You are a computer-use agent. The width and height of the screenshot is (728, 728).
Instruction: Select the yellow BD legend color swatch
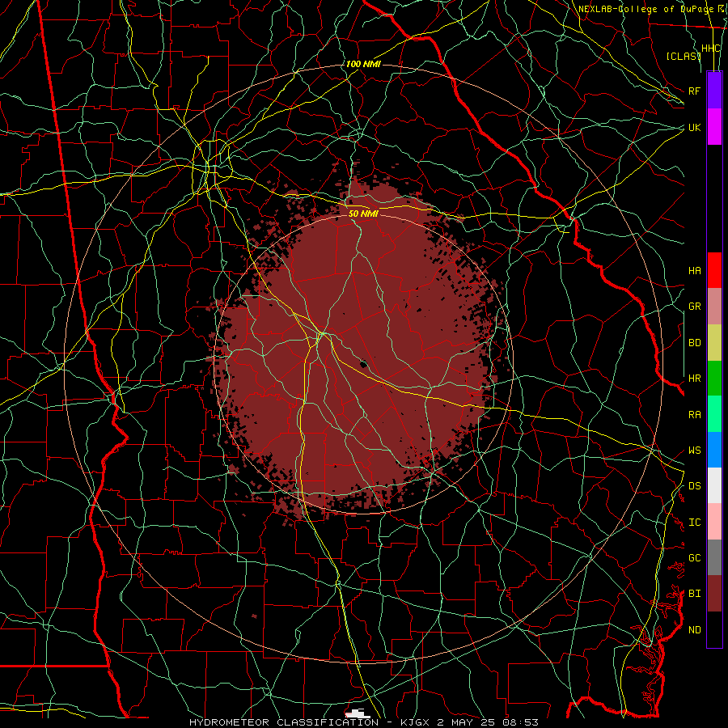[714, 343]
